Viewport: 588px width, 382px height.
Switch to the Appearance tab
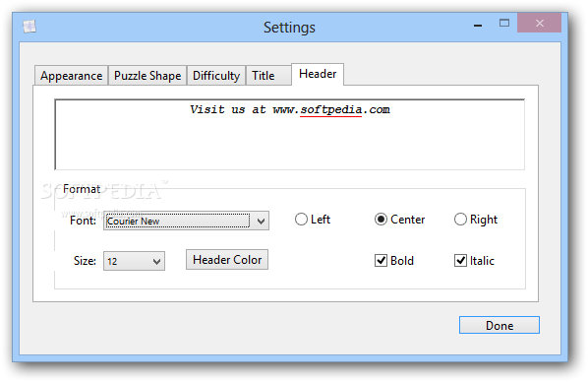71,76
